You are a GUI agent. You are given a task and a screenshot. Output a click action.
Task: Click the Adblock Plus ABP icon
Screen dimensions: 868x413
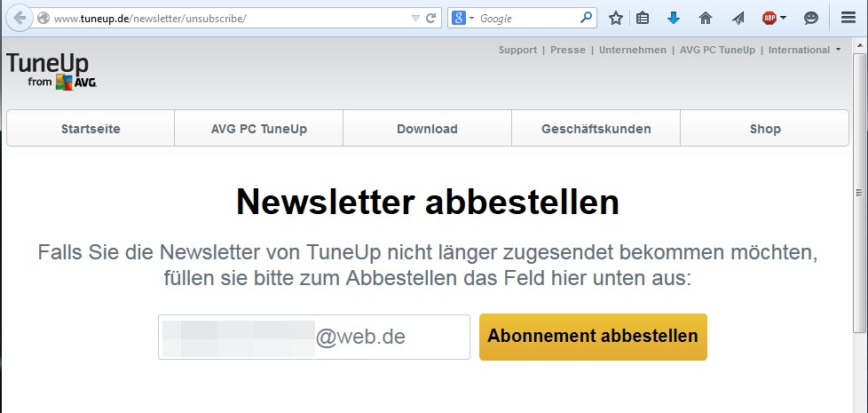click(x=769, y=19)
